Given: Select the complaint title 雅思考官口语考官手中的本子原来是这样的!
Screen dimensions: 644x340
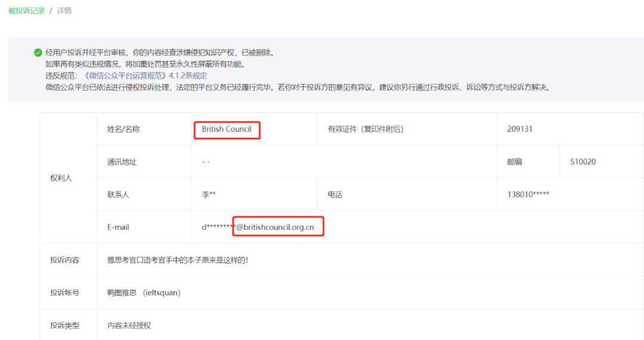Looking at the screenshot, I should click(178, 260).
